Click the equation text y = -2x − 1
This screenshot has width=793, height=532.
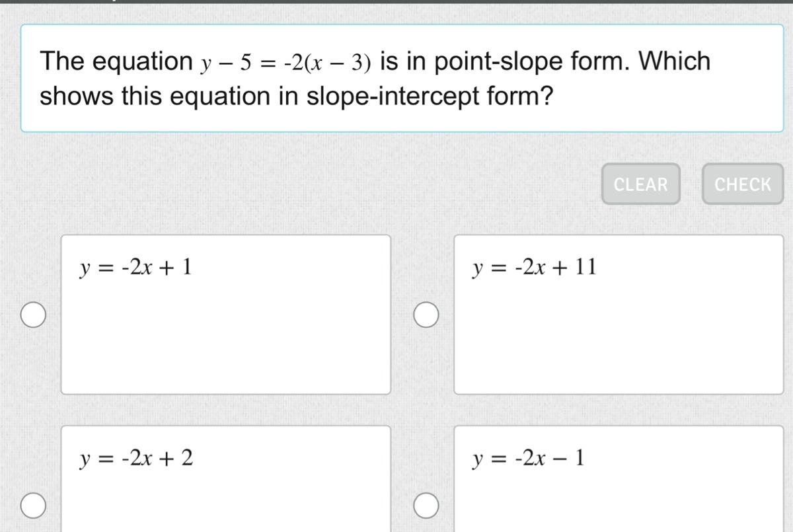point(529,458)
